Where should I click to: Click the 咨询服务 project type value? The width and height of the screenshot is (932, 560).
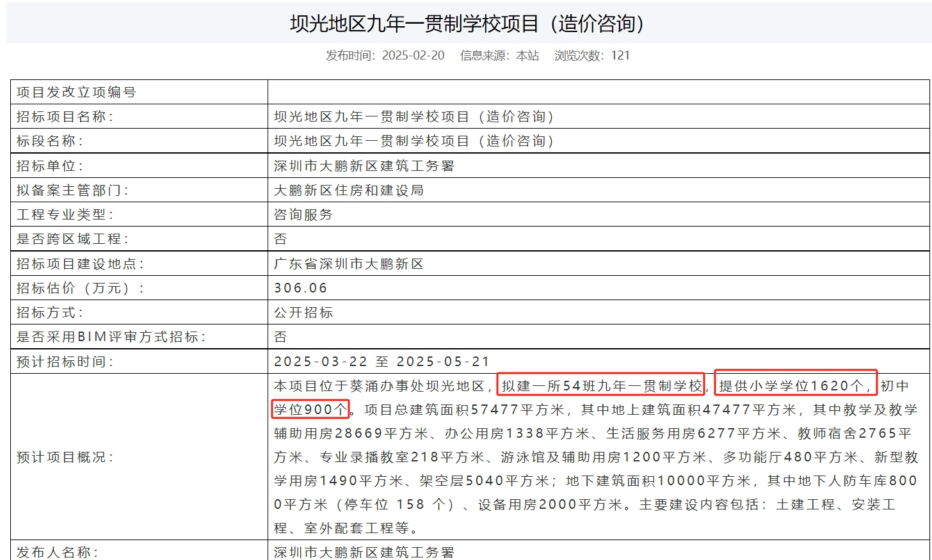(x=303, y=214)
